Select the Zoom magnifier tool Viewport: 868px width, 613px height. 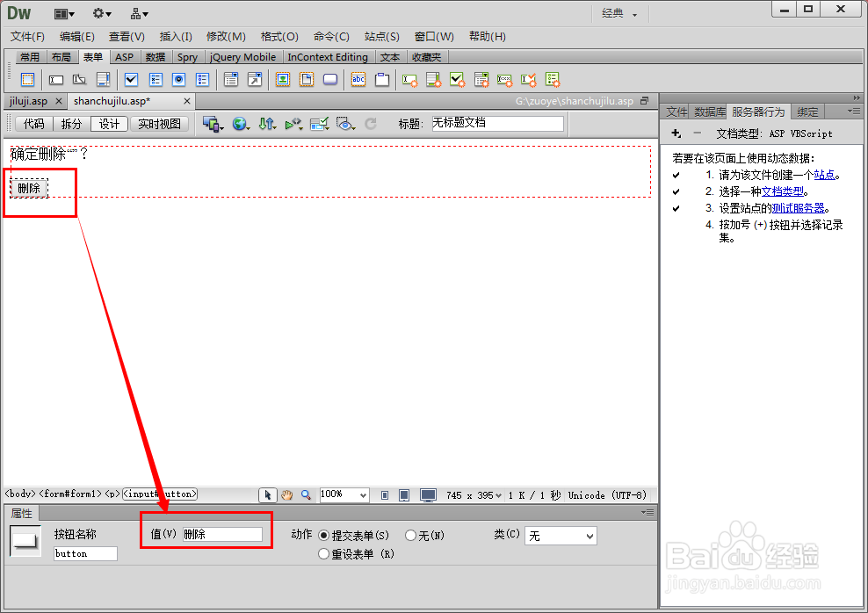click(306, 495)
